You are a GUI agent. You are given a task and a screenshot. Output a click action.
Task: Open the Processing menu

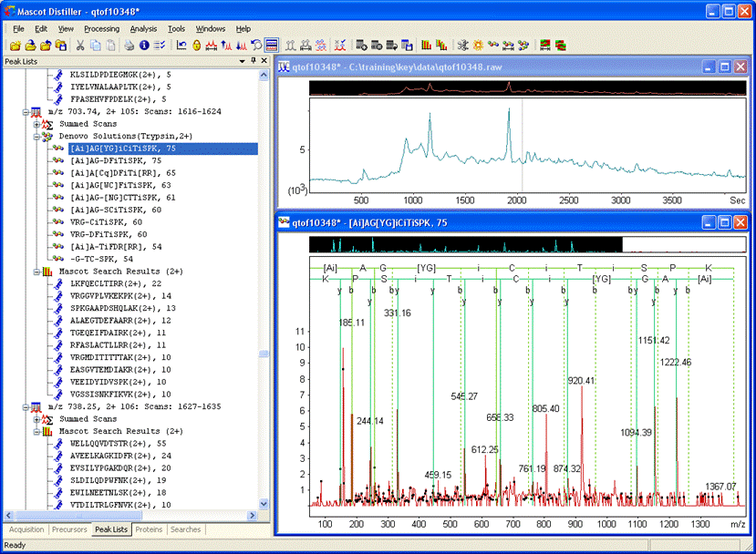coord(102,29)
